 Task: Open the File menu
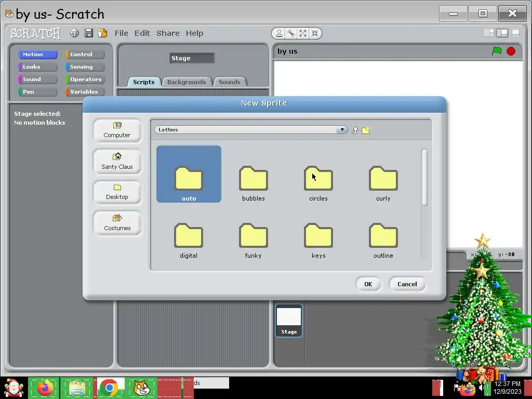[x=121, y=33]
